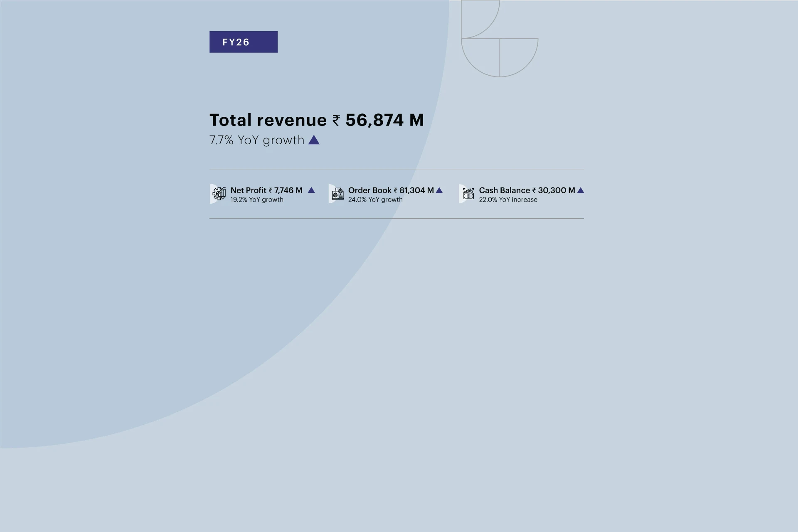
Task: Select the 7.7% YoY growth text
Action: click(x=257, y=140)
